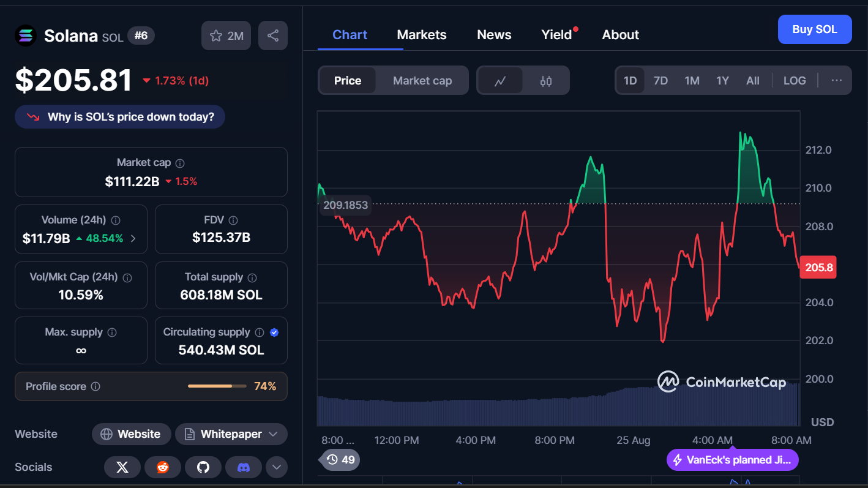The width and height of the screenshot is (868, 488).
Task: Click the Total supply info icon
Action: [252, 277]
